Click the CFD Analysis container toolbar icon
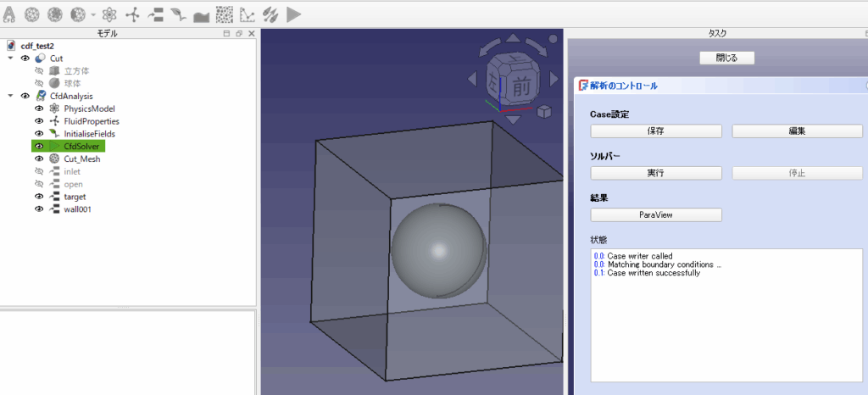Screen dimensions: 868x395 click(x=10, y=14)
